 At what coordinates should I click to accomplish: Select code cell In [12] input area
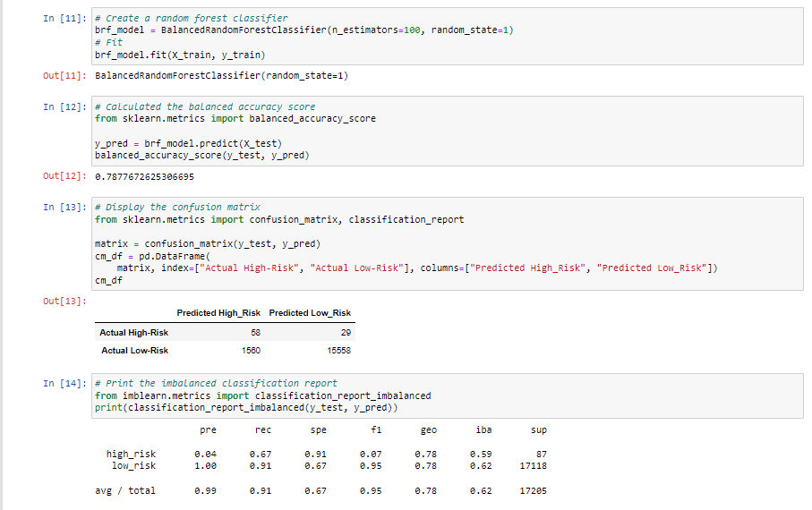click(448, 131)
